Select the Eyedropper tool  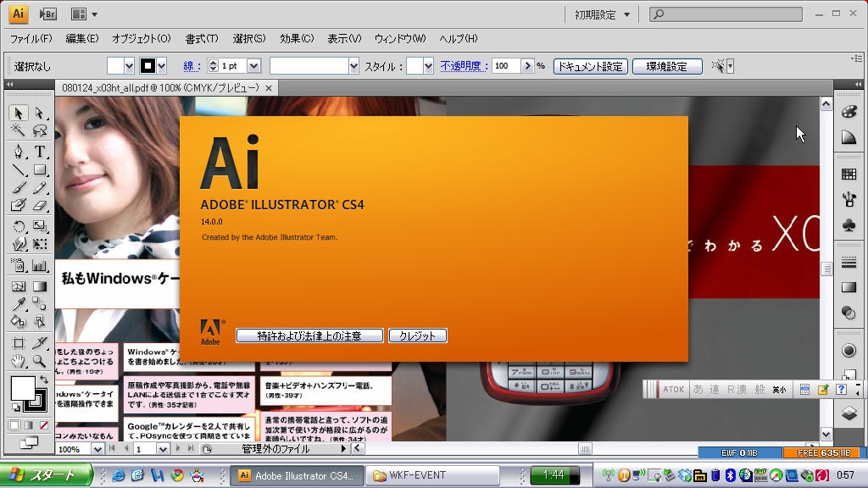[x=19, y=304]
